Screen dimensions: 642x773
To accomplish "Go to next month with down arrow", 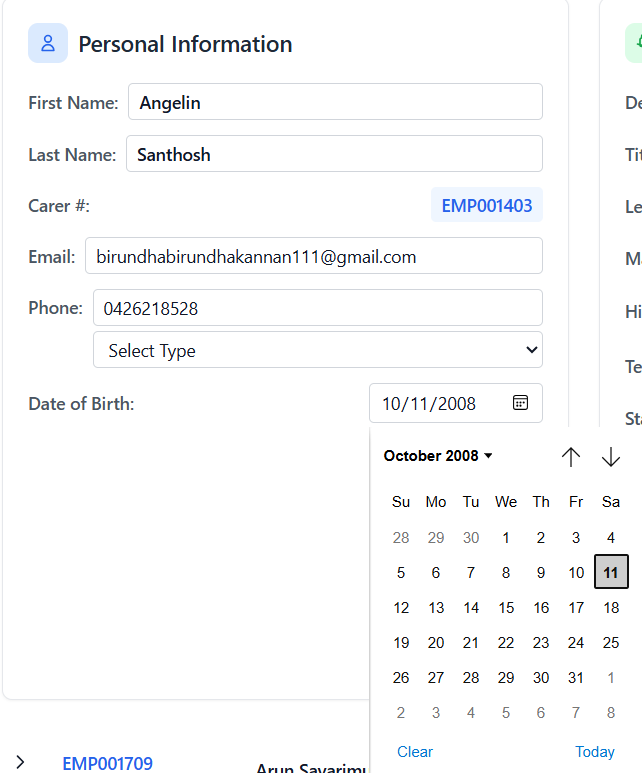I will click(611, 457).
